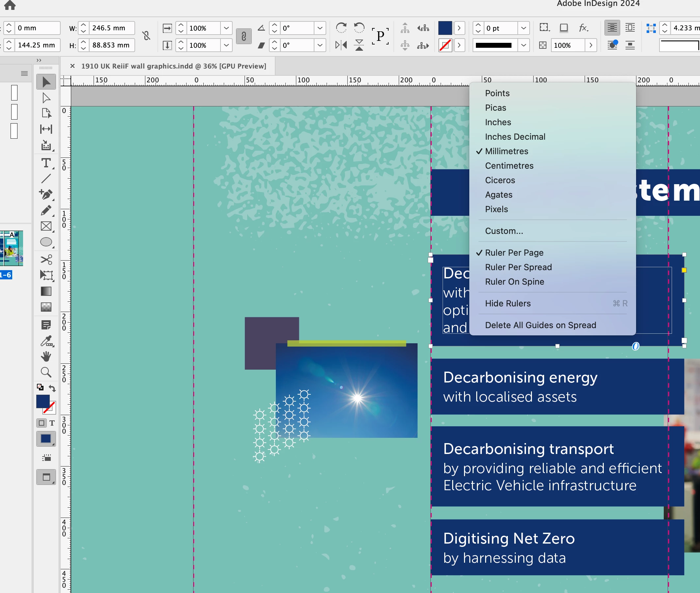Toggle constrain proportions for scaling link
Viewport: 700px width, 593px height.
click(244, 36)
